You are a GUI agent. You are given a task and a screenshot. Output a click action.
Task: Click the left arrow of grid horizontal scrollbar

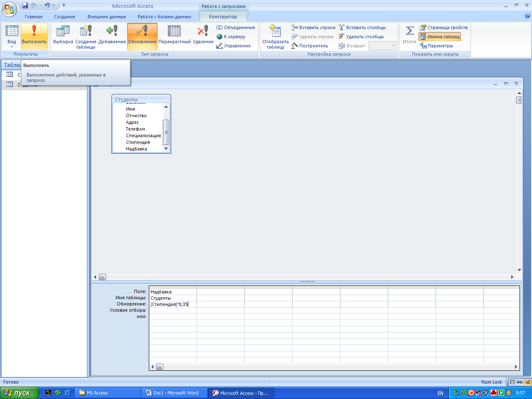153,367
